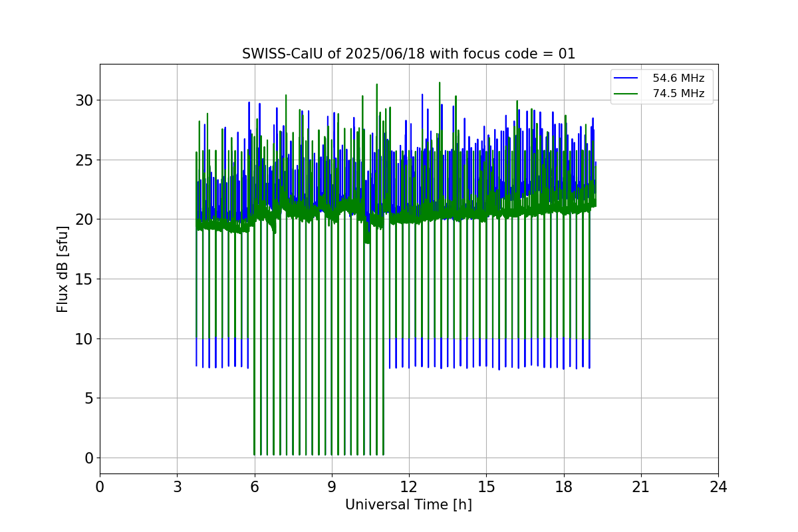
Task: Select the 54.6 MHz legend label
Action: pyautogui.click(x=678, y=78)
